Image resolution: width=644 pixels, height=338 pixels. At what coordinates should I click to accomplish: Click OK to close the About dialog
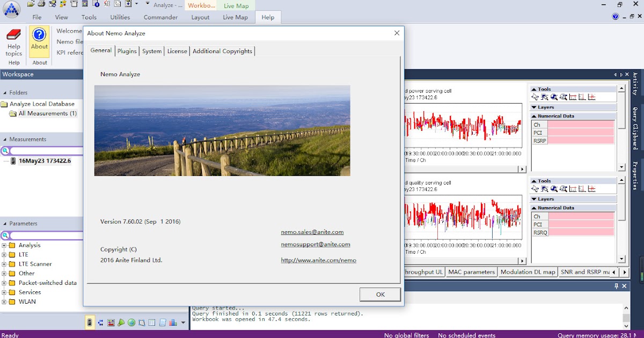click(x=380, y=295)
